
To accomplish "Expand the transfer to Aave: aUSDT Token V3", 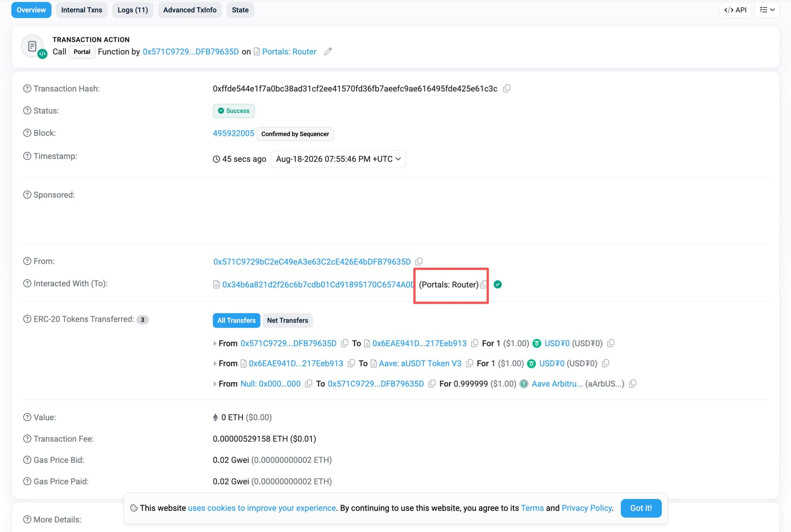I will pos(215,363).
